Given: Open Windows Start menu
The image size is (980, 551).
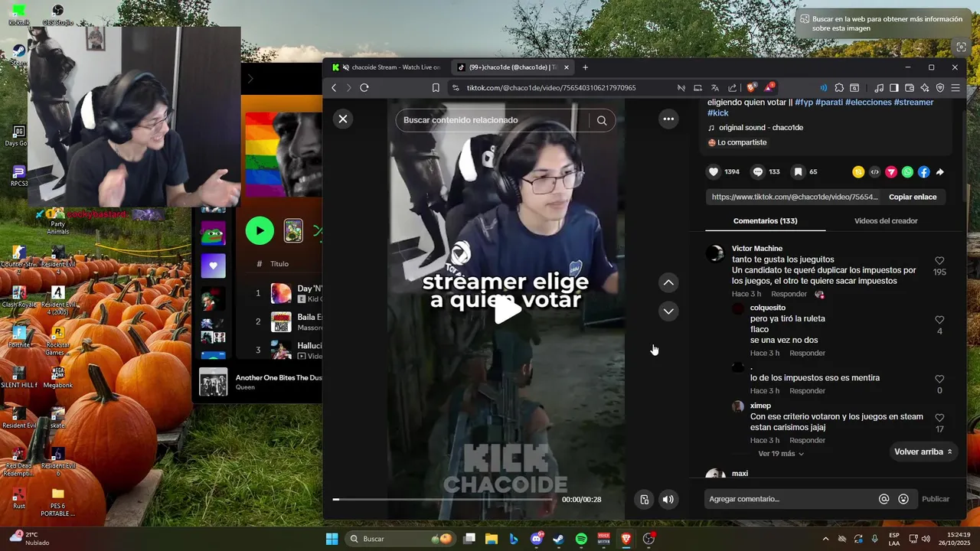Looking at the screenshot, I should 332,539.
